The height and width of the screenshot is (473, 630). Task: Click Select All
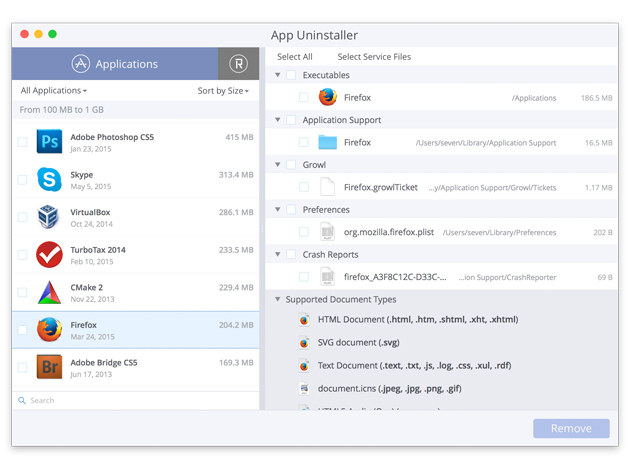(295, 57)
